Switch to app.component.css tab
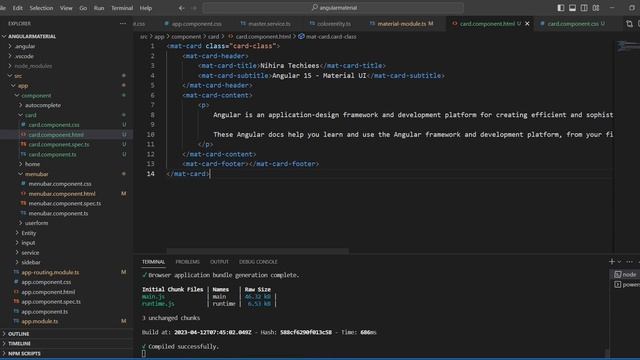This screenshot has width=640, height=360. click(192, 24)
